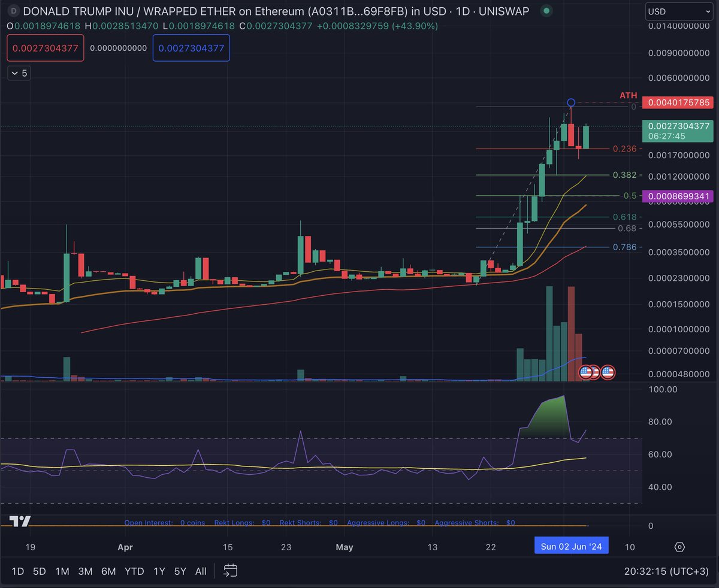Open chart settings gear icon
719x588 pixels.
pos(679,547)
